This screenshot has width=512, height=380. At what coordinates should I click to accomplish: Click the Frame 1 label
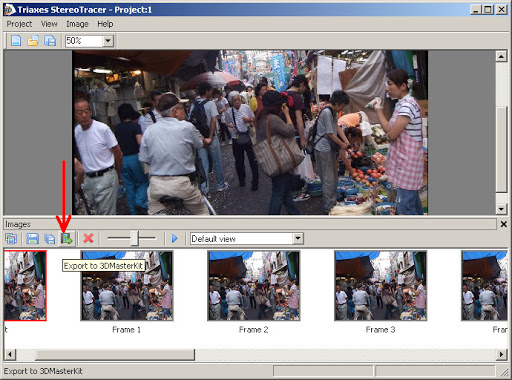[x=126, y=330]
